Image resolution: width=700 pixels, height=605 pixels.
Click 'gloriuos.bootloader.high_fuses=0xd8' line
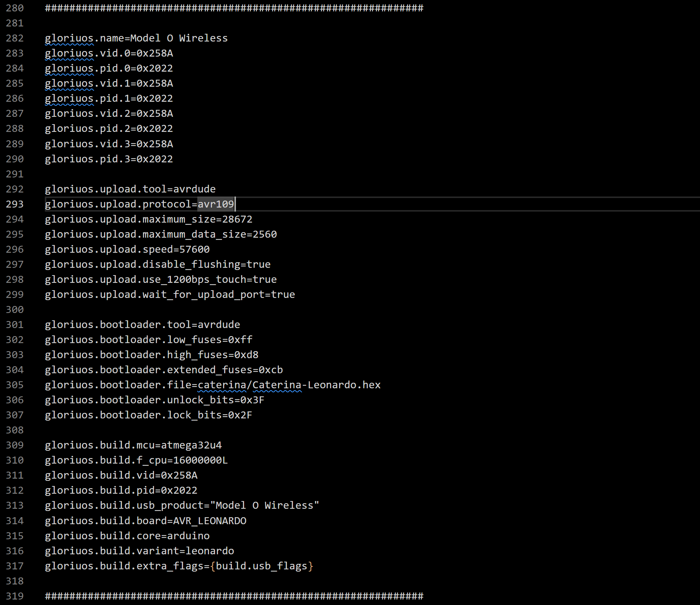pos(152,355)
